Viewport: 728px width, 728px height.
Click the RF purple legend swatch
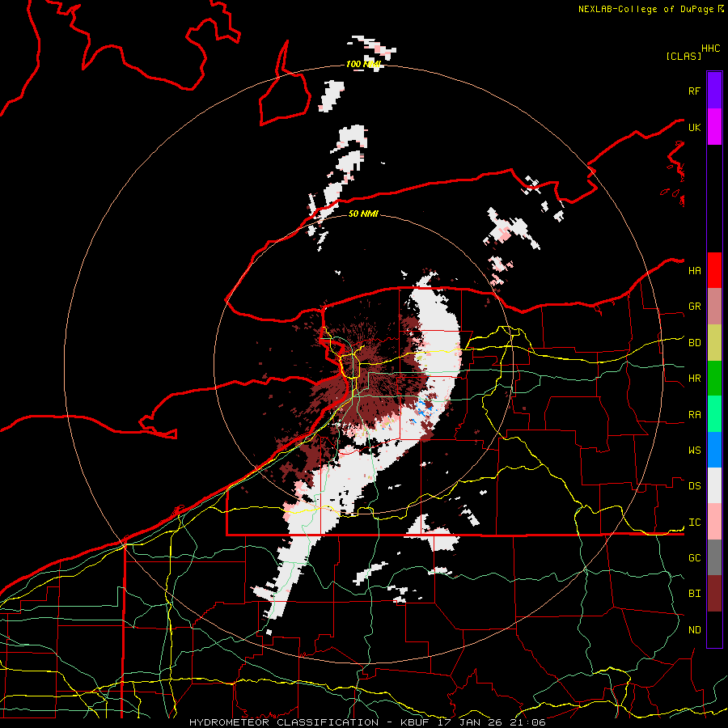(x=714, y=91)
